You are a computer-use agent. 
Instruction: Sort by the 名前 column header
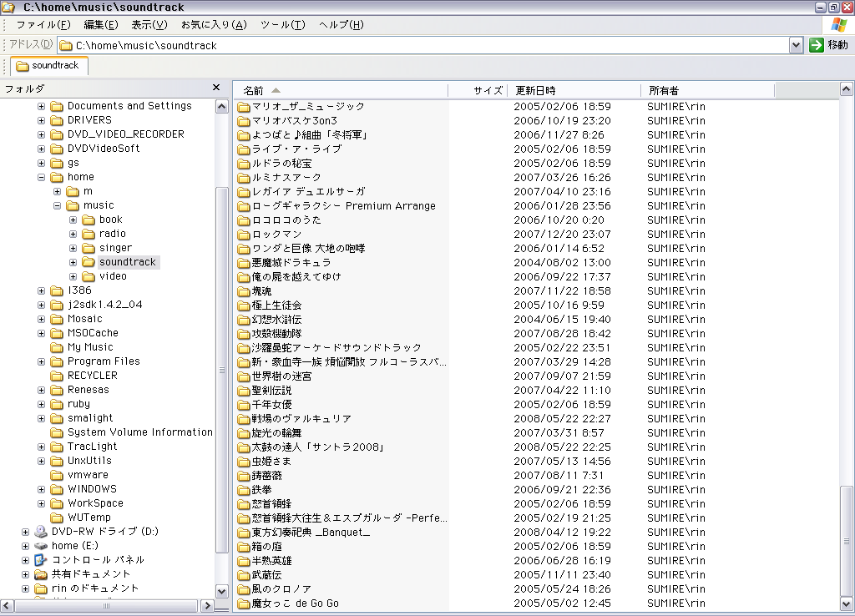(341, 90)
